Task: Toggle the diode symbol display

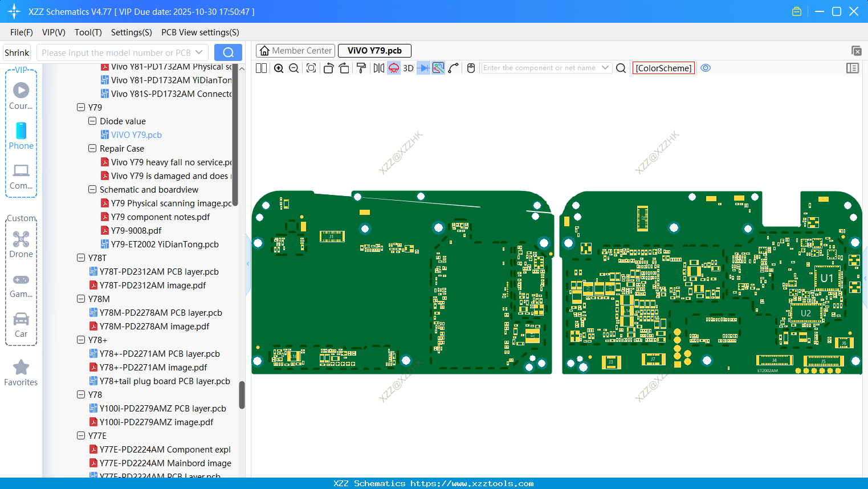Action: point(423,68)
